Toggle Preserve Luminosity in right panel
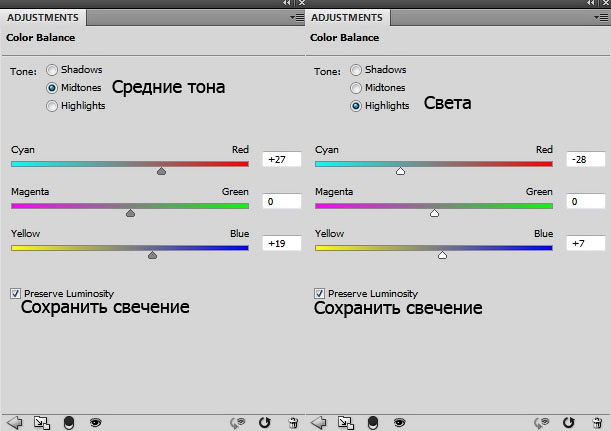The height and width of the screenshot is (431, 611). tap(320, 293)
